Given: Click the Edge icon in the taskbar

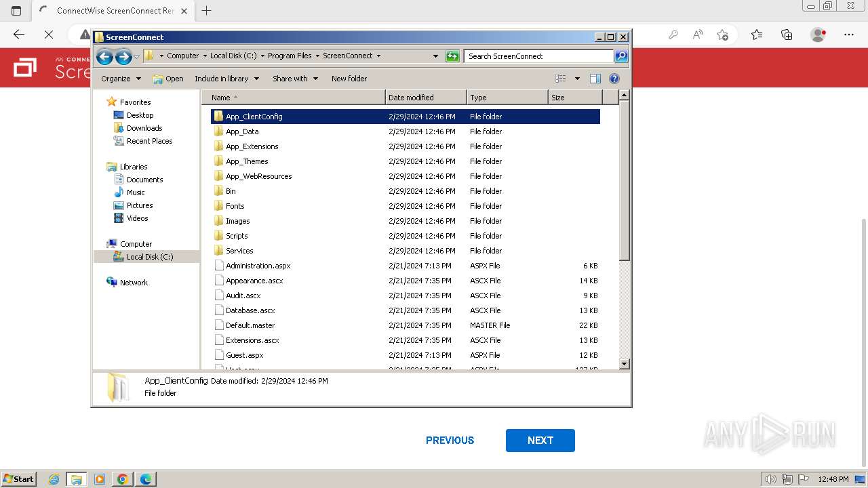Looking at the screenshot, I should [146, 479].
